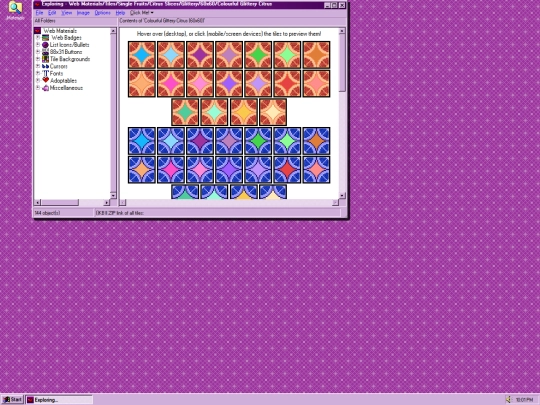Screen dimensions: 540x405
Task: Expand the List Icons/Bullets node
Action: (x=38, y=45)
